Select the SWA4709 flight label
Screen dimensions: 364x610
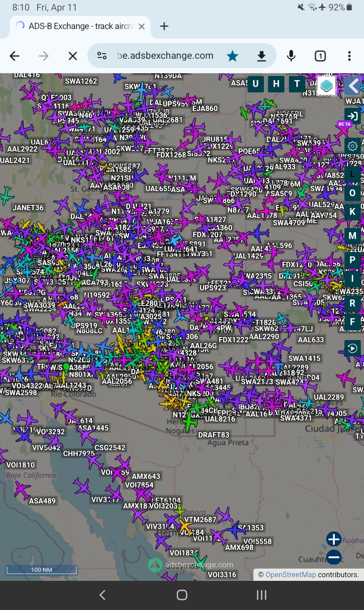(289, 223)
